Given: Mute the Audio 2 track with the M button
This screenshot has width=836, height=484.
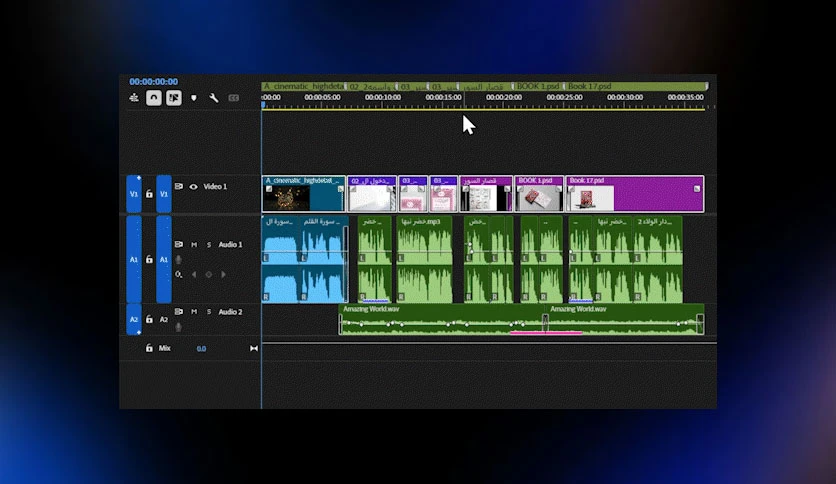Looking at the screenshot, I should (x=194, y=312).
